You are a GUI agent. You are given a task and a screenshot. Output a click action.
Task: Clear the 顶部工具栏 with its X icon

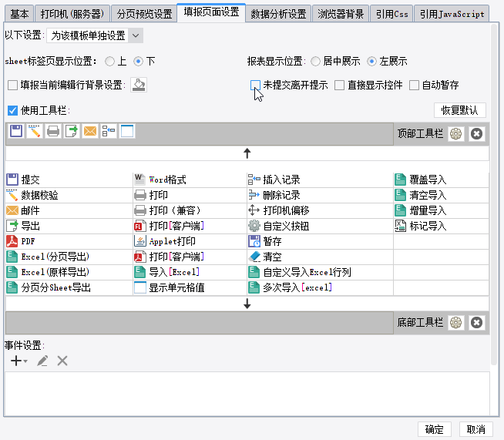coord(477,134)
